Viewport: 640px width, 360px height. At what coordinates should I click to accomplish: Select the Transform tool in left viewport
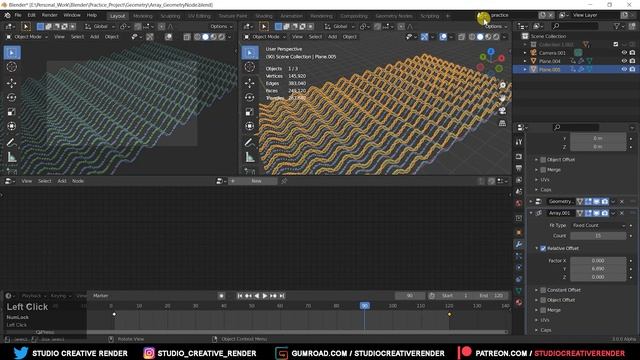tap(11, 126)
